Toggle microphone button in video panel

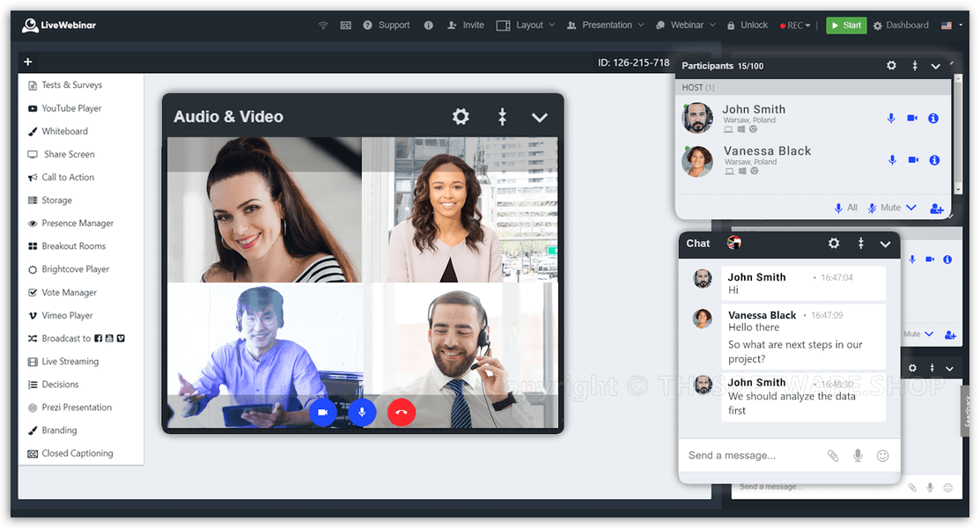pos(362,412)
